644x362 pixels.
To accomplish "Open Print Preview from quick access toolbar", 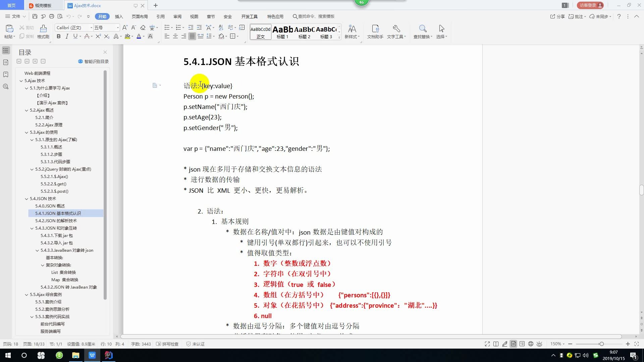I will 60,16.
